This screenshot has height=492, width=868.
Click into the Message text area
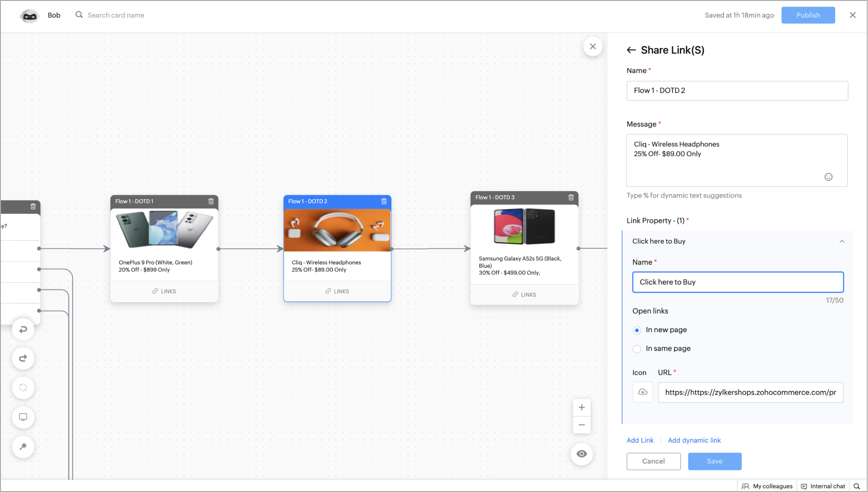tap(736, 160)
